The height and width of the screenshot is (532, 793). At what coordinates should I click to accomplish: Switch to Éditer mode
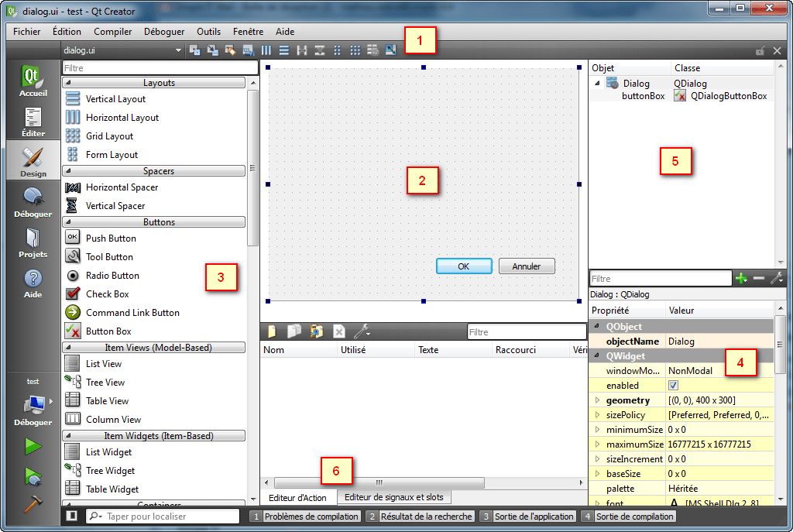(x=33, y=122)
